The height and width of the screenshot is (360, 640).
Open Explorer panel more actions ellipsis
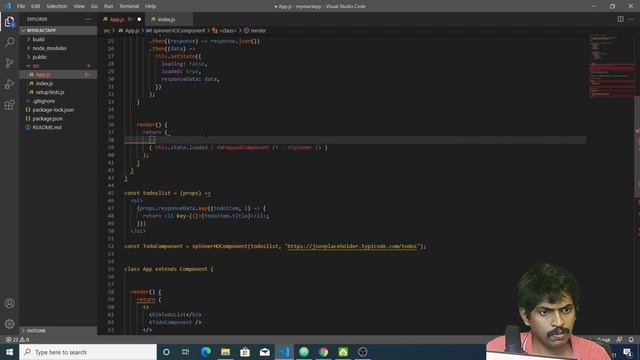(x=88, y=19)
